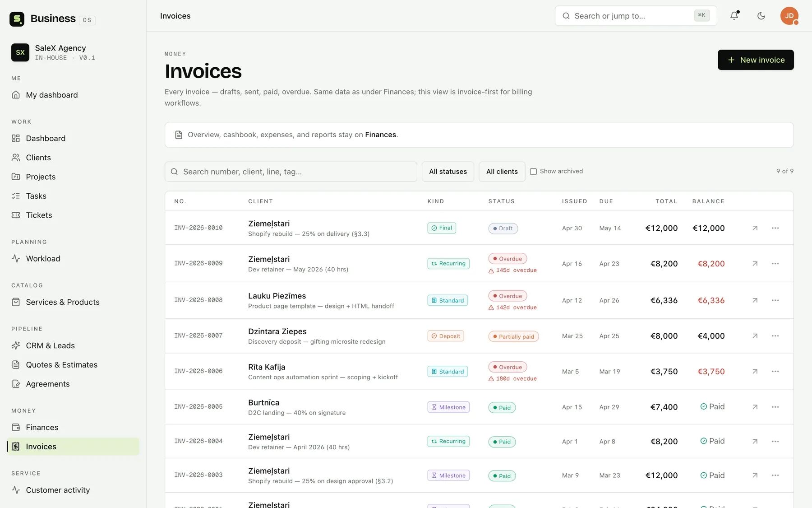Click the Deposit kind tag

coord(446,336)
